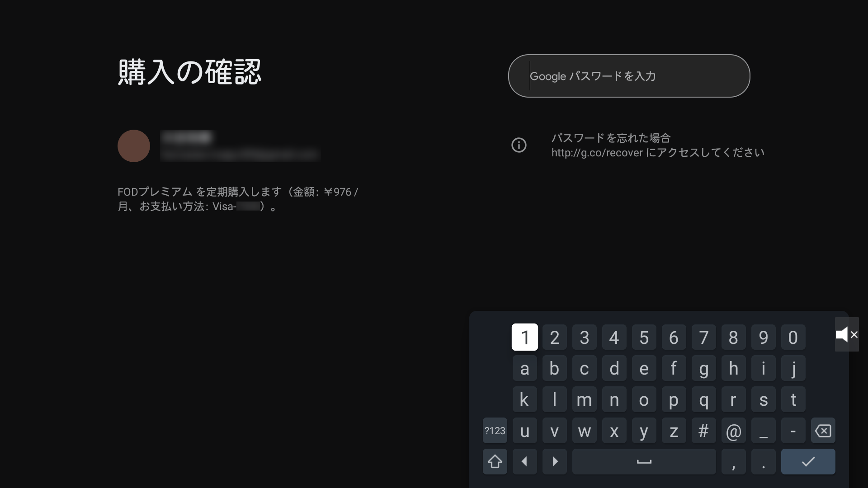Move cursor left with left arrow key
This screenshot has height=488, width=868.
coord(524,461)
